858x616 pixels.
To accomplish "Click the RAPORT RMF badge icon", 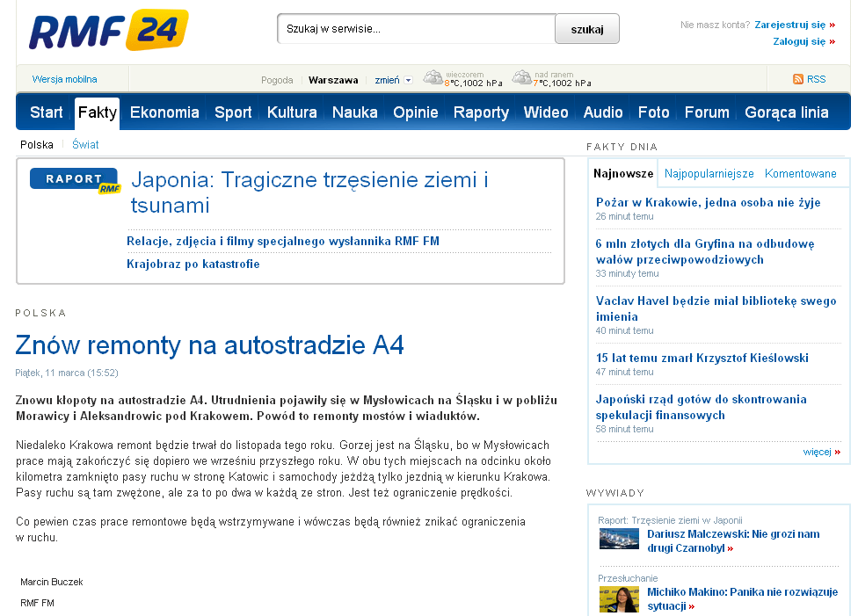I will coord(75,181).
